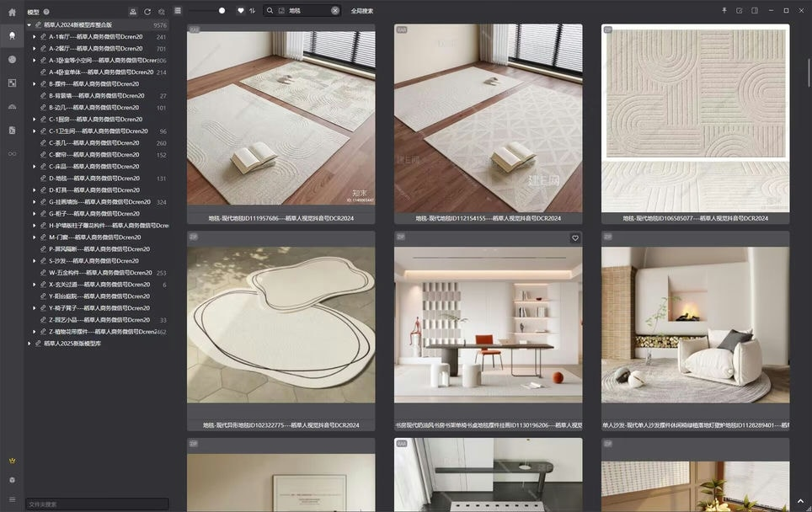This screenshot has width=812, height=512.
Task: Toggle the favorites heart filter in toolbar
Action: (x=240, y=11)
